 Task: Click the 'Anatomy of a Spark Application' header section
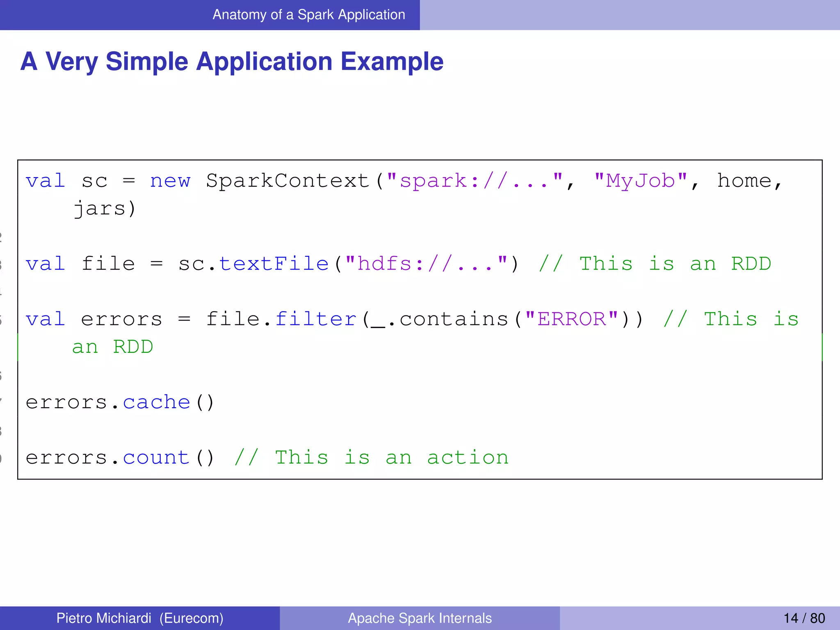[308, 15]
